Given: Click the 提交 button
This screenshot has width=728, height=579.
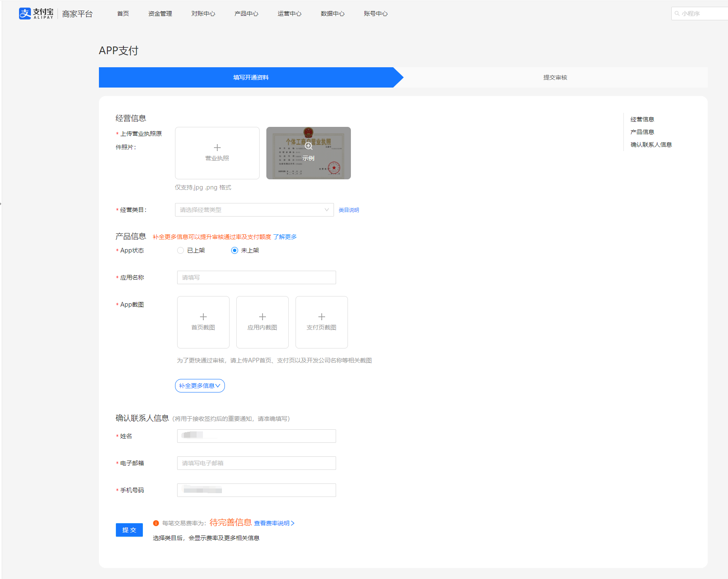Looking at the screenshot, I should click(129, 530).
